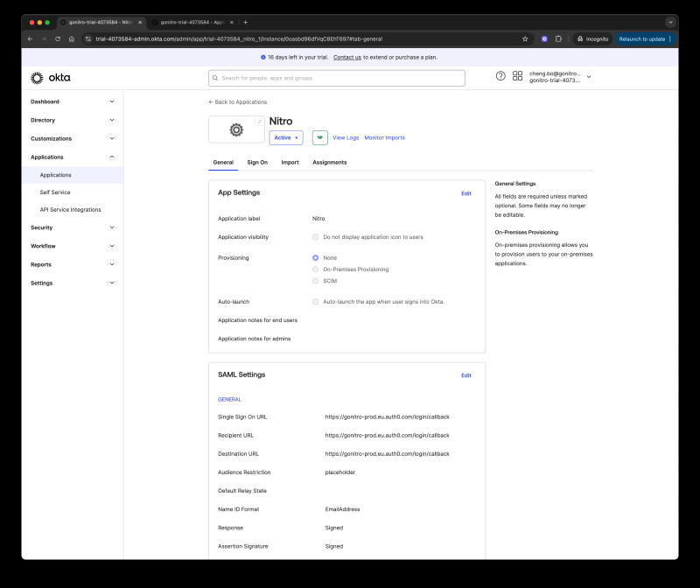Click Back to Applications link
This screenshot has width=700, height=588.
click(237, 102)
